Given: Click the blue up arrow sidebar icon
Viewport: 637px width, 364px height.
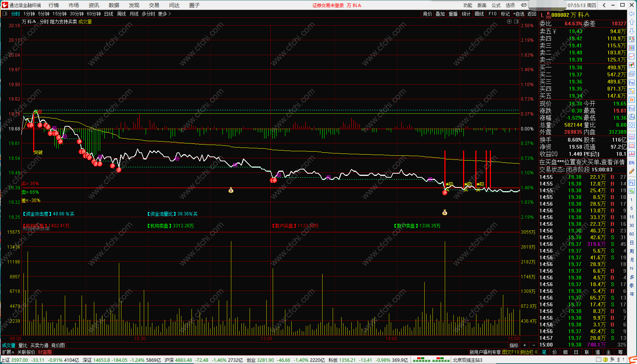Looking at the screenshot, I should [x=632, y=22].
